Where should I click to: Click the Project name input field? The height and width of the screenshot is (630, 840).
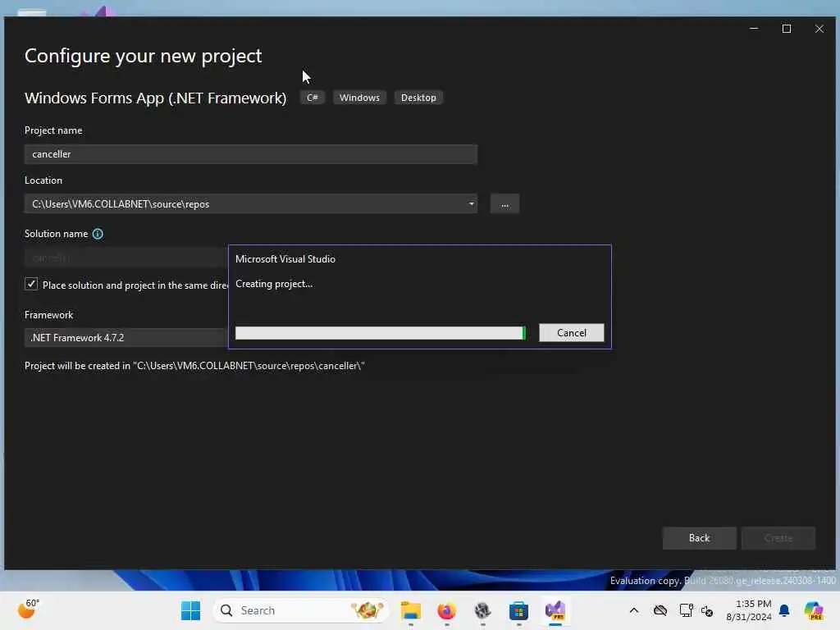click(251, 154)
